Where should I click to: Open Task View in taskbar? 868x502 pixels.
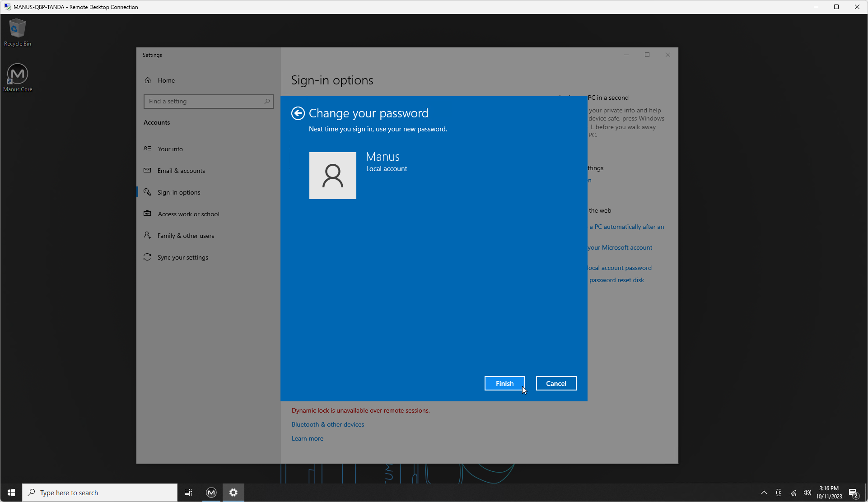(x=188, y=493)
